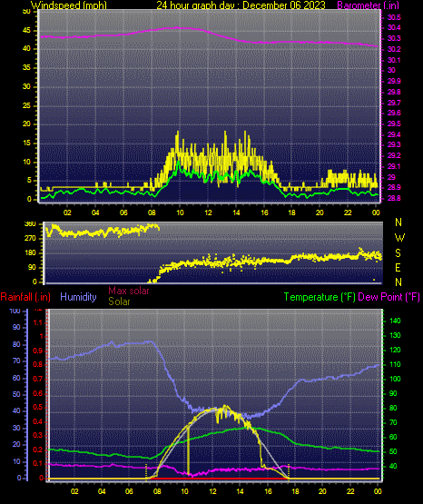Click hour 22 on windspeed graph axis
Image resolution: width=423 pixels, height=504 pixels.
tap(348, 212)
